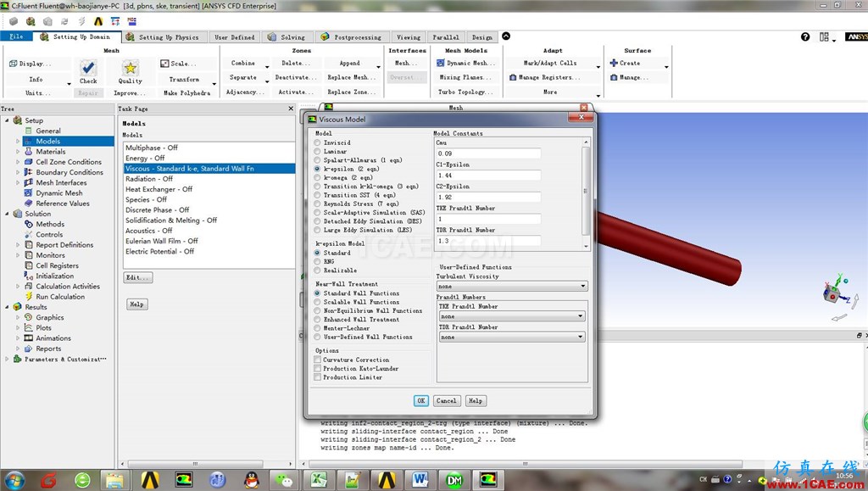Click the Task Page horizontal scrollbar
The image size is (868, 491).
pos(195,464)
